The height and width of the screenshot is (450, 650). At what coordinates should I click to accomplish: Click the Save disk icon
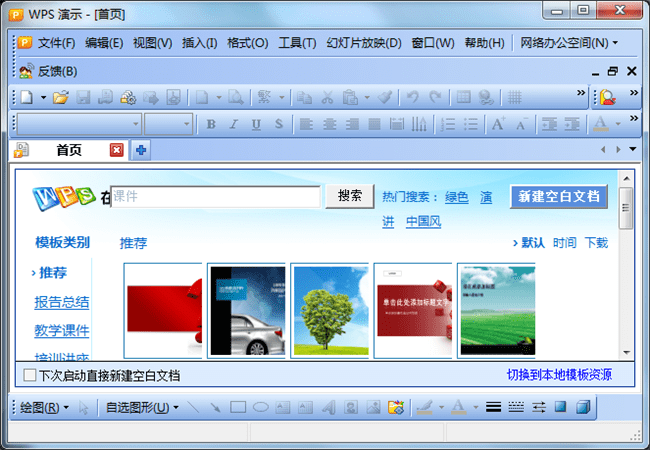(83, 97)
